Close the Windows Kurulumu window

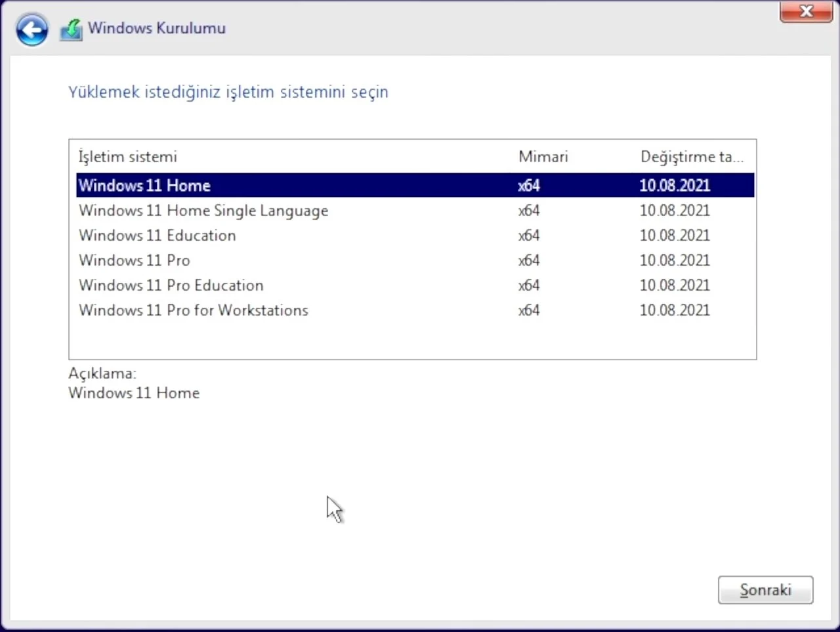[806, 12]
